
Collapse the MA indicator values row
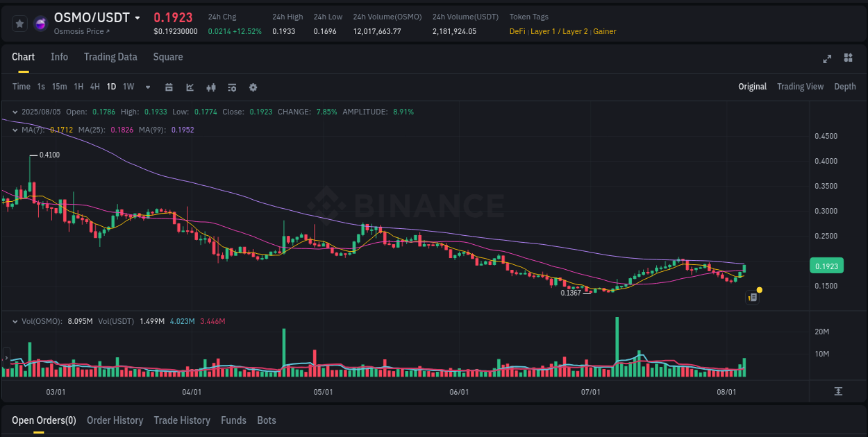pos(15,130)
